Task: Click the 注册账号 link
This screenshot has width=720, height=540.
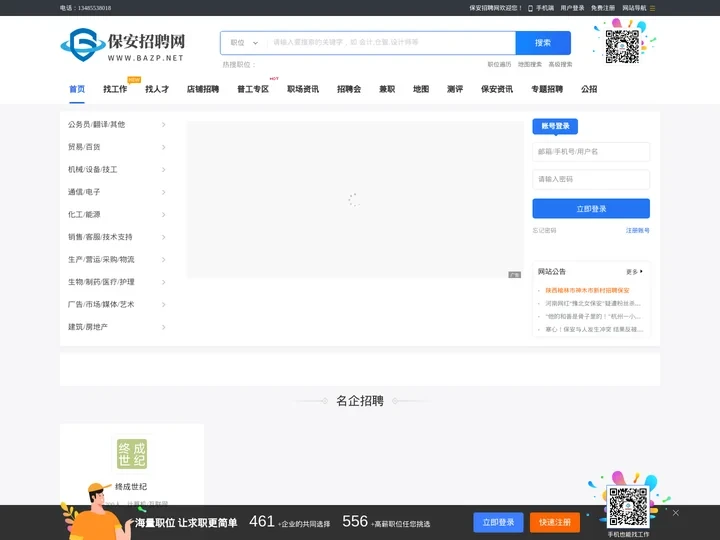Action: pos(638,231)
